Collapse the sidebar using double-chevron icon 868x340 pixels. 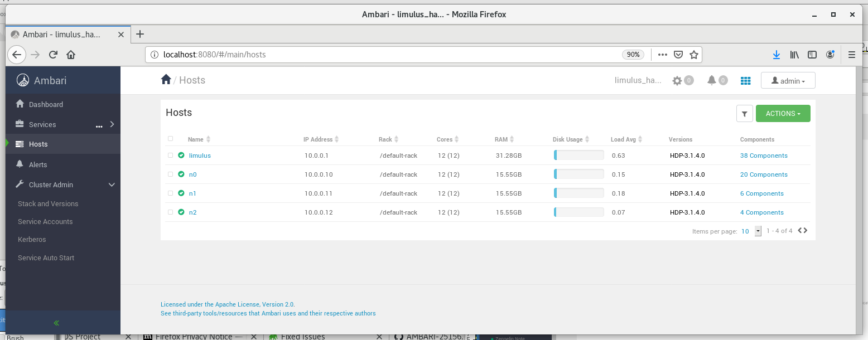(56, 323)
